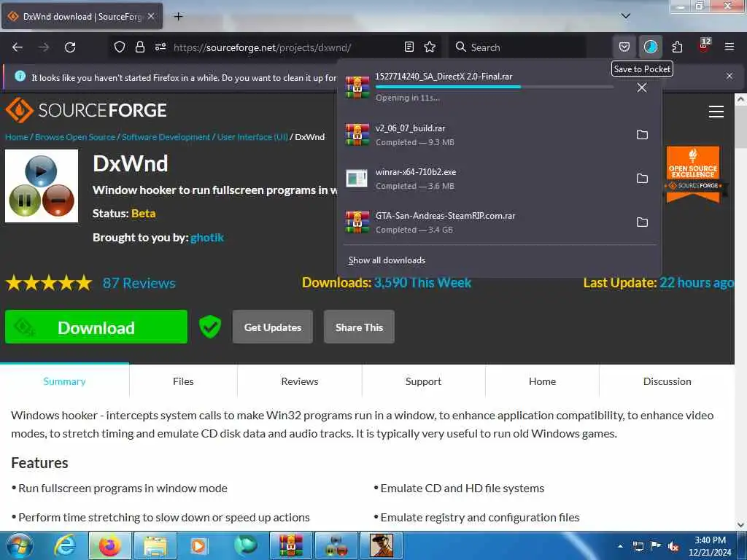This screenshot has width=747, height=560.
Task: Click the DxWnd project icon
Action: (x=42, y=186)
